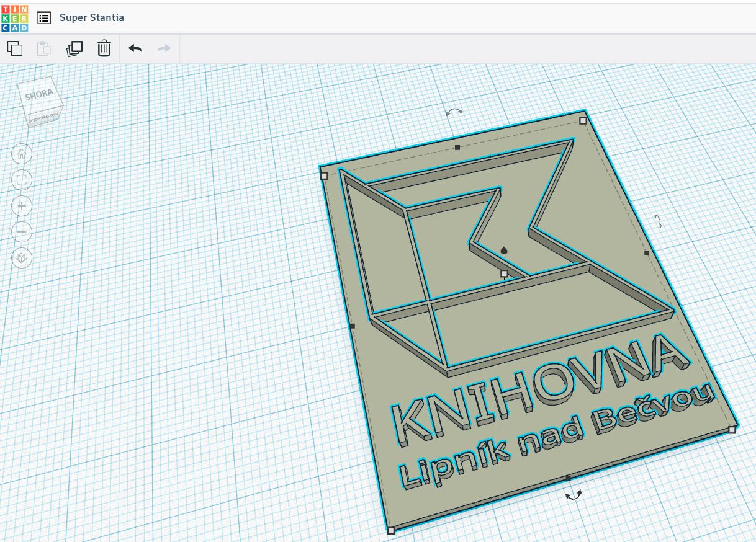Viewport: 756px width, 542px height.
Task: Zoom in with plus button
Action: pos(22,206)
